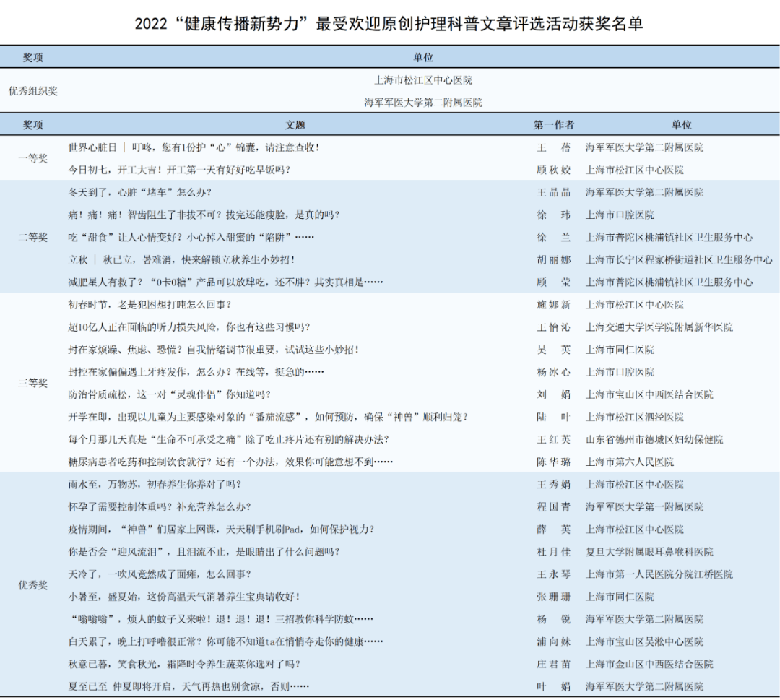Select author name '张珊珊'
The width and height of the screenshot is (780, 700).
pos(554,597)
